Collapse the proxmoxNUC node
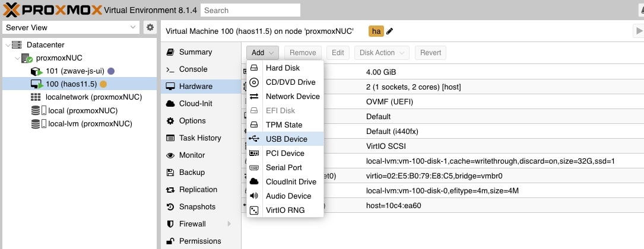This screenshot has height=249, width=644. (x=17, y=58)
